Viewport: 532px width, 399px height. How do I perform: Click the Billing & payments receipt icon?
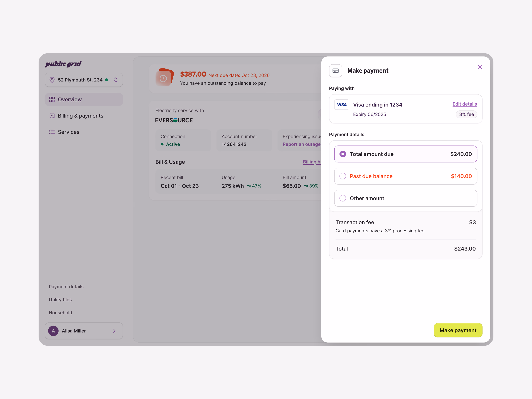[x=52, y=116]
